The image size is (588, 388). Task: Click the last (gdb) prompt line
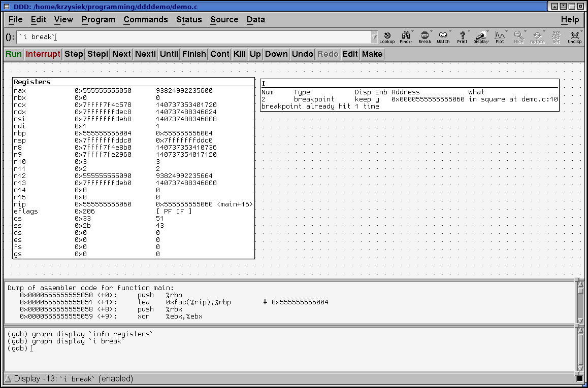20,348
